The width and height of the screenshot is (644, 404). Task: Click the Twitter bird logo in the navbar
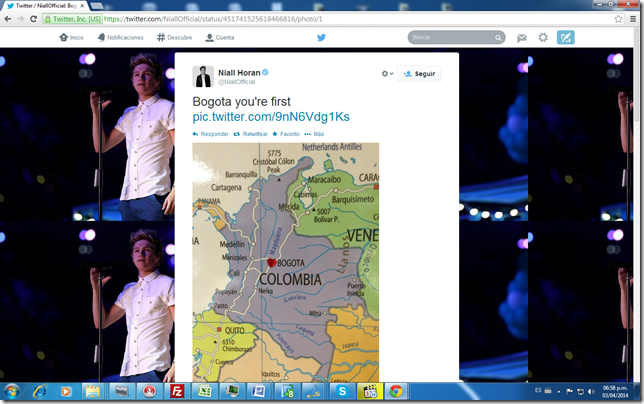tap(321, 37)
